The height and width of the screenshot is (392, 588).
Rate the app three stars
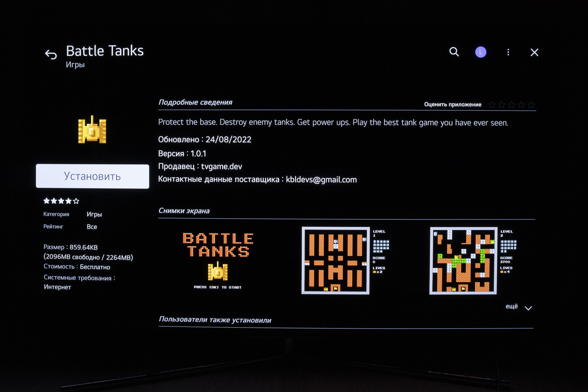tap(511, 105)
